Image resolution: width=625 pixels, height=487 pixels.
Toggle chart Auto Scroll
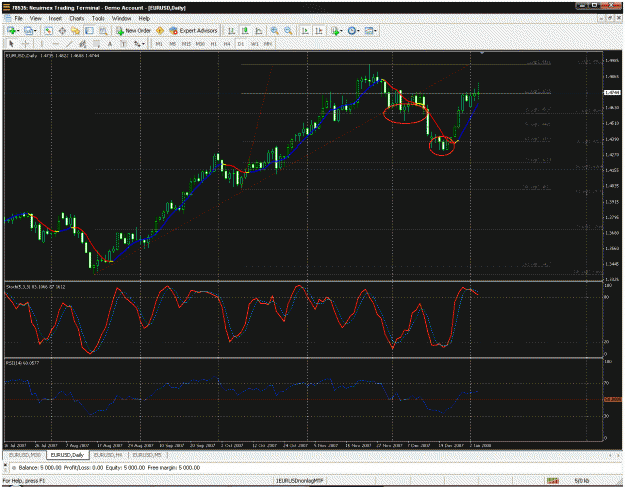pyautogui.click(x=305, y=31)
